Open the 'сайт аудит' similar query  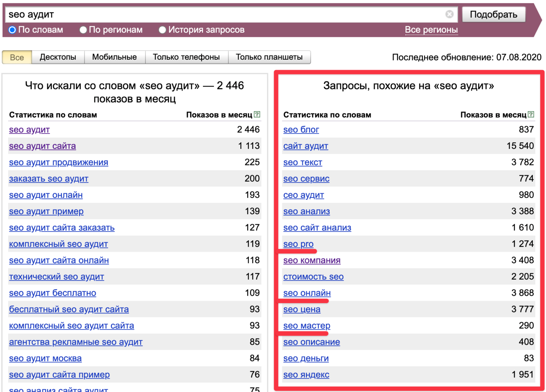click(306, 146)
